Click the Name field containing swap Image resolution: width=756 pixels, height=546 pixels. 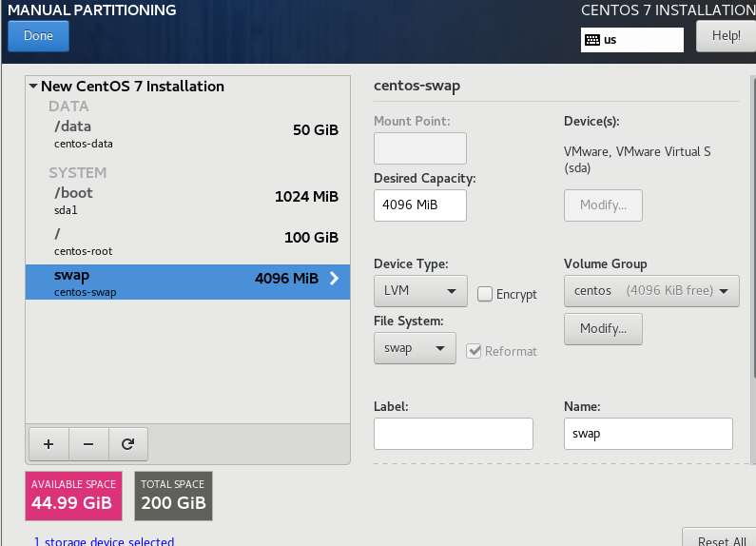648,434
